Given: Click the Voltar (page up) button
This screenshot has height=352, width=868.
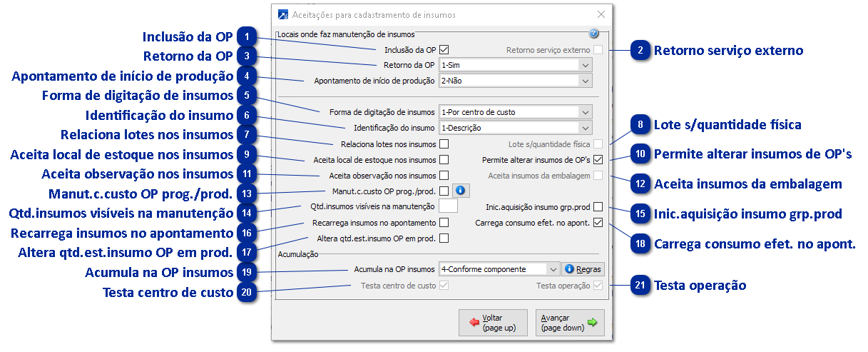Looking at the screenshot, I should pos(492,323).
